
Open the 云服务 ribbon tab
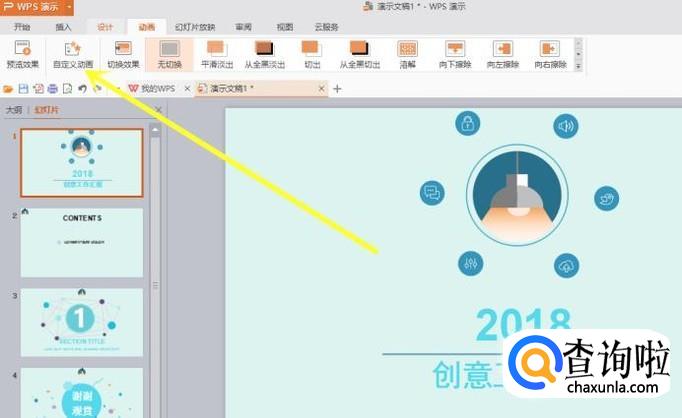(326, 27)
